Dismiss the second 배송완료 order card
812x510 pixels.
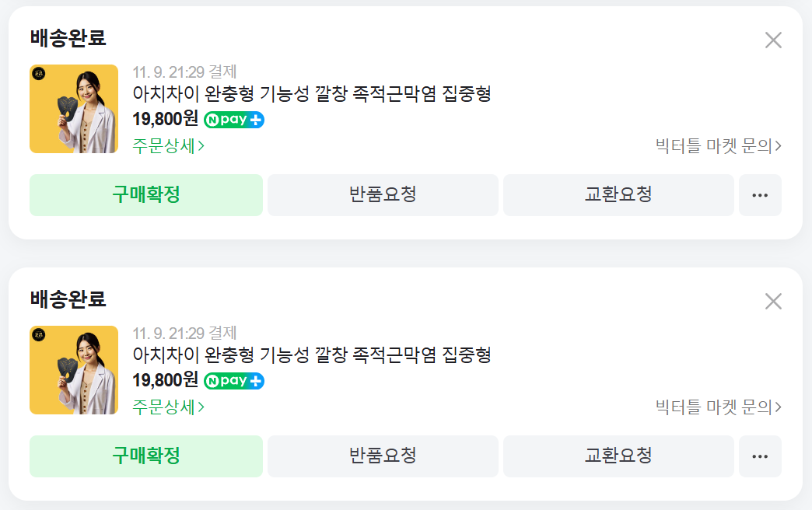click(773, 301)
